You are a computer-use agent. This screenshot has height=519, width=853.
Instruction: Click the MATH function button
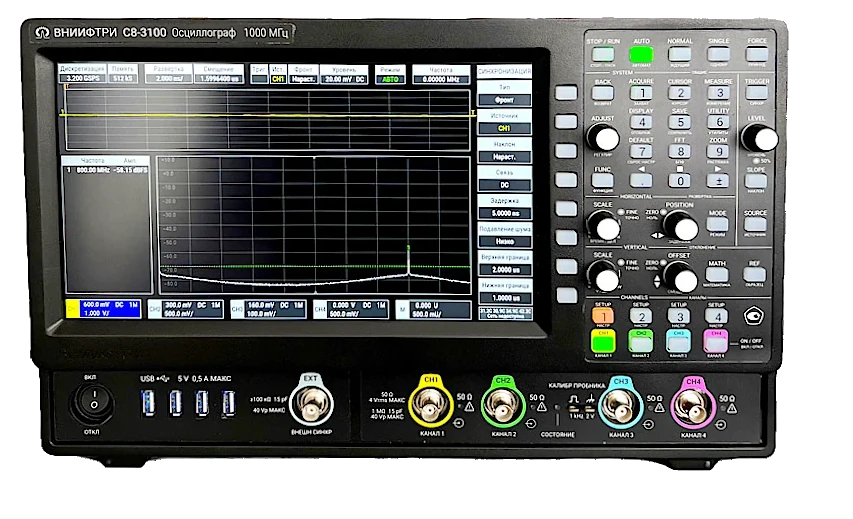coord(717,275)
